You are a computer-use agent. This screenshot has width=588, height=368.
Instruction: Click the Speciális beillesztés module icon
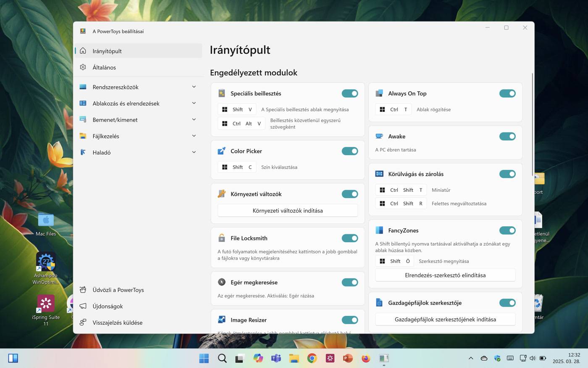222,93
